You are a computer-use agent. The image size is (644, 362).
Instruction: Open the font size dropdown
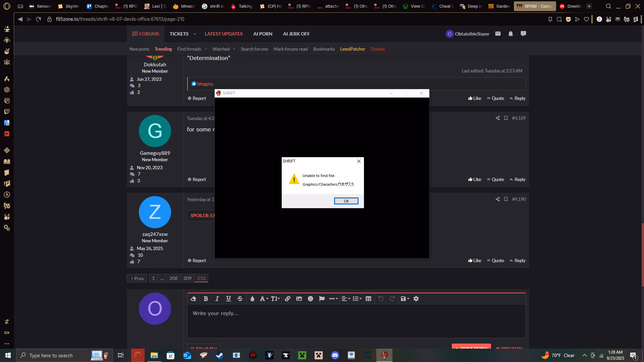(275, 299)
